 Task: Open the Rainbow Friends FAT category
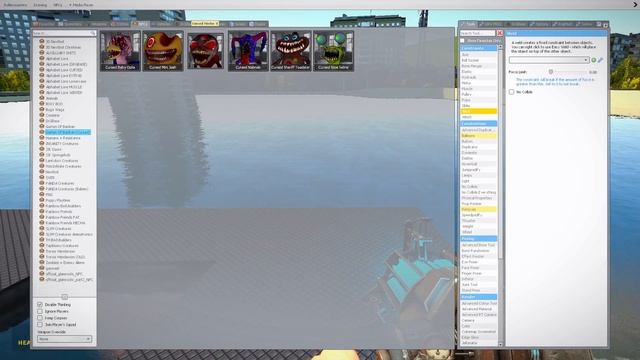click(62, 217)
